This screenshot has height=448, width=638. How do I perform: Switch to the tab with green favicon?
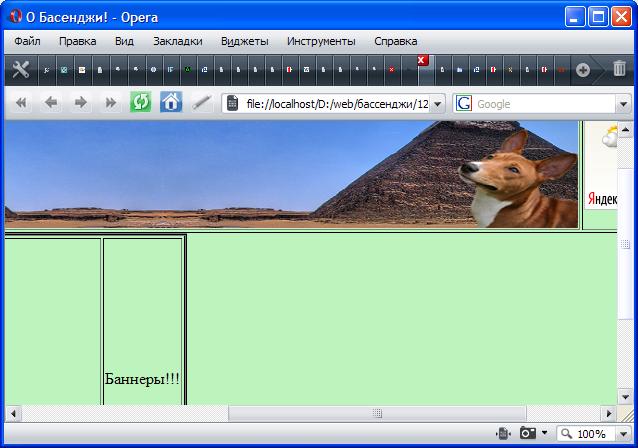pyautogui.click(x=188, y=70)
